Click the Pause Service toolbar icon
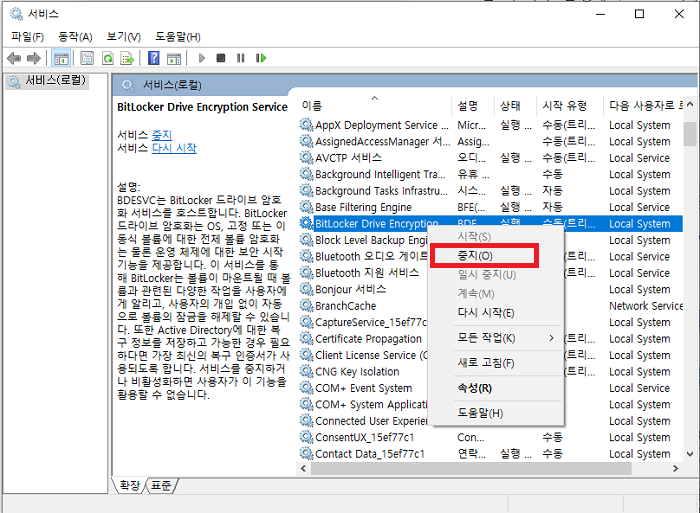The width and height of the screenshot is (700, 513). pyautogui.click(x=241, y=58)
